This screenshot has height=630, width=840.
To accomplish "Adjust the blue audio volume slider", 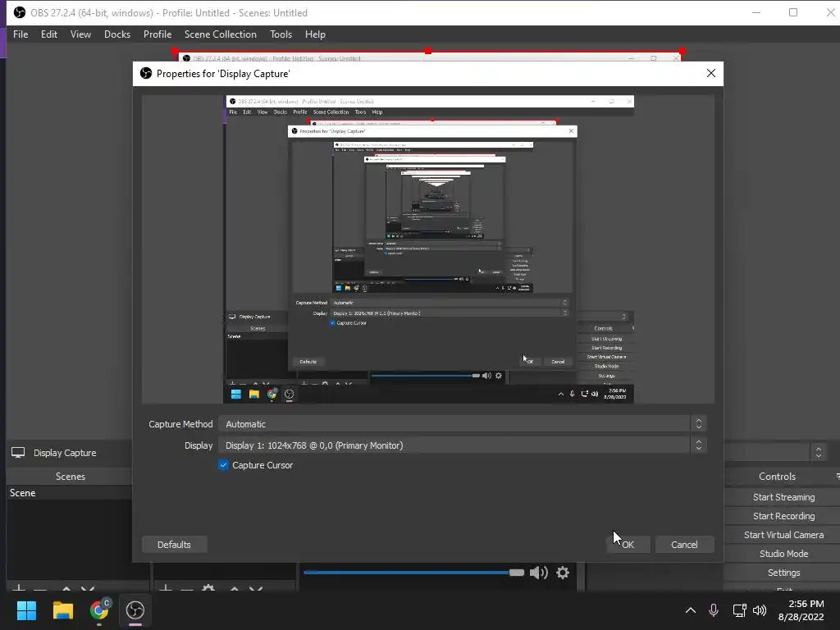I will coord(413,573).
